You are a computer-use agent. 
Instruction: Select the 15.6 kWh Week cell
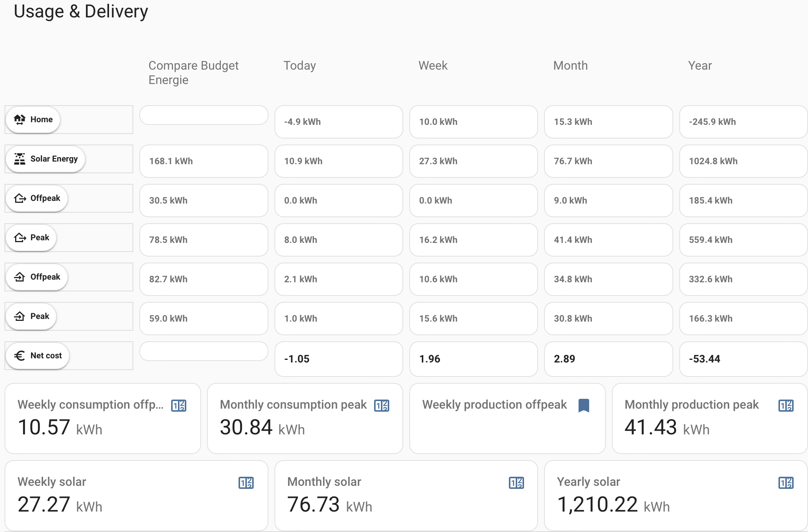[x=473, y=319]
